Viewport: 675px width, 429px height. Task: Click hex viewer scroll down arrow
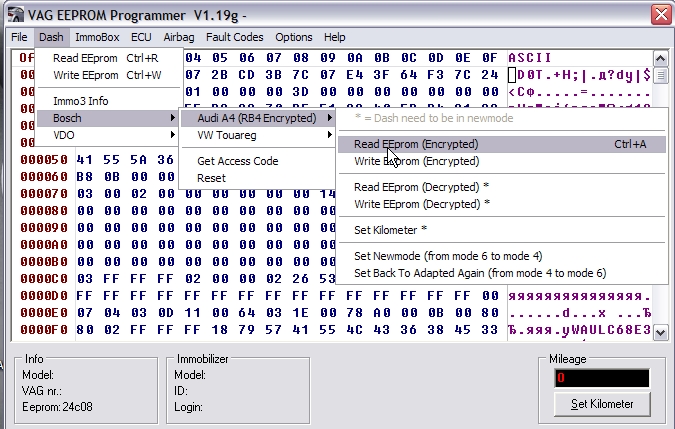pos(660,332)
